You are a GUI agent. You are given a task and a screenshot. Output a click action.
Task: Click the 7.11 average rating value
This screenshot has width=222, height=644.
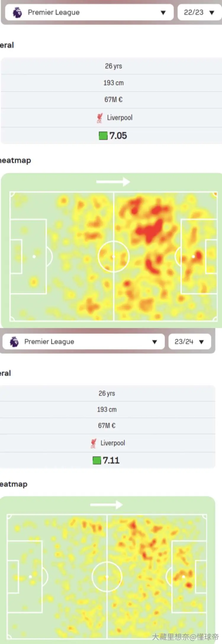(x=111, y=460)
